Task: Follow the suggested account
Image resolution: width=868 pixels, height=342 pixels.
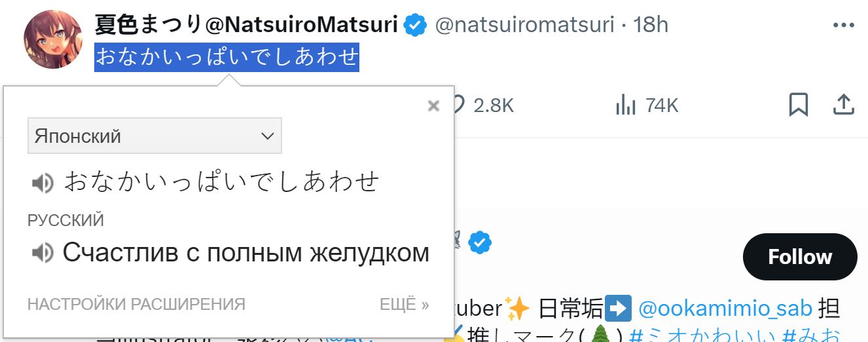Action: click(800, 256)
